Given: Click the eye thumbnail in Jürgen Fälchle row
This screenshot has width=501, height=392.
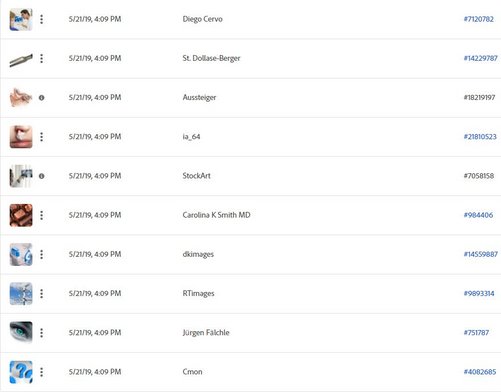Looking at the screenshot, I should (21, 331).
